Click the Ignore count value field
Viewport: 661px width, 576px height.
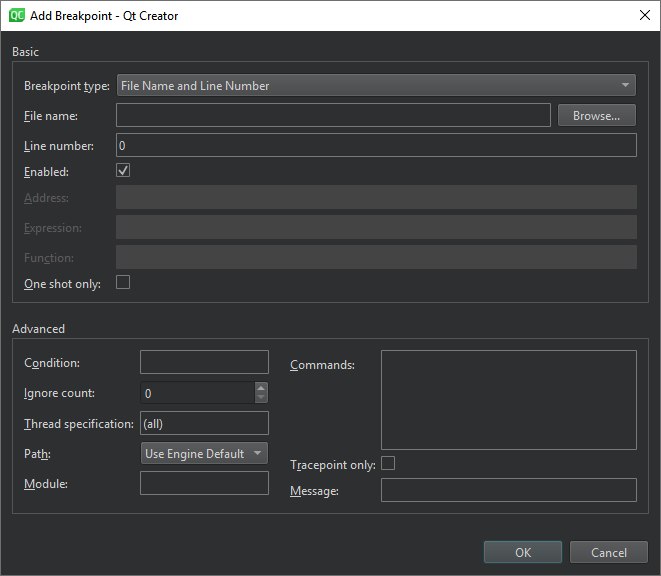[x=197, y=393]
